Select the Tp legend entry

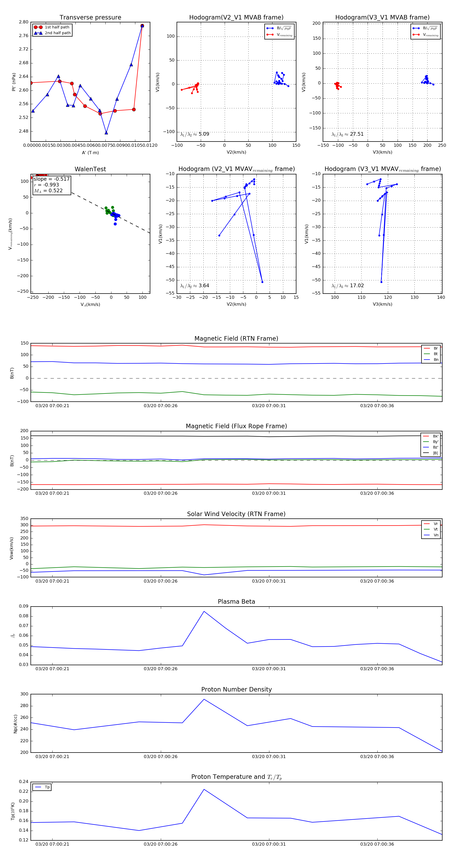click(x=42, y=787)
